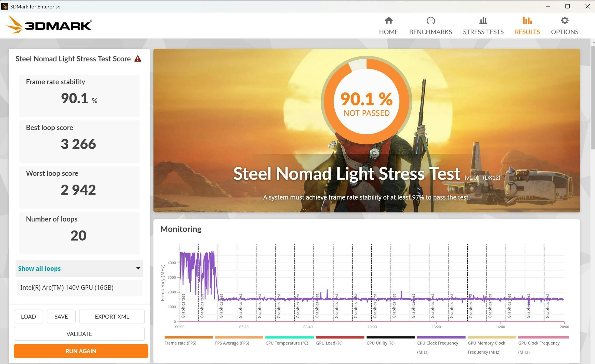The image size is (595, 364).
Task: Click the Frame rate stability 90.1 % card
Action: click(79, 96)
